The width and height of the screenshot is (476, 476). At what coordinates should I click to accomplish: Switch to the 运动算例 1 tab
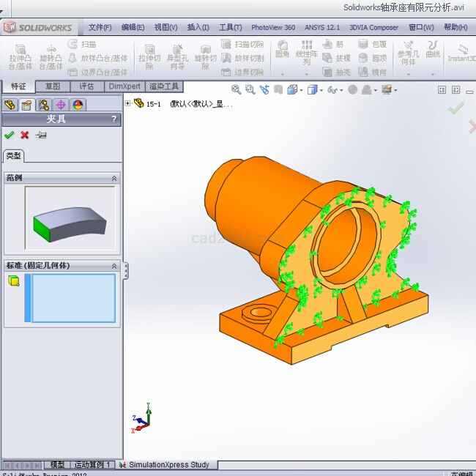[x=92, y=465]
